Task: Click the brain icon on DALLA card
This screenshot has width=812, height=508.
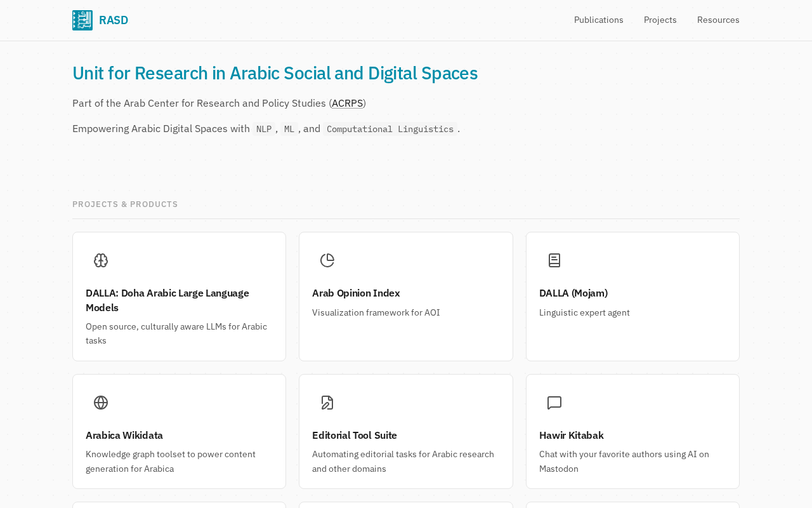Action: click(x=101, y=260)
